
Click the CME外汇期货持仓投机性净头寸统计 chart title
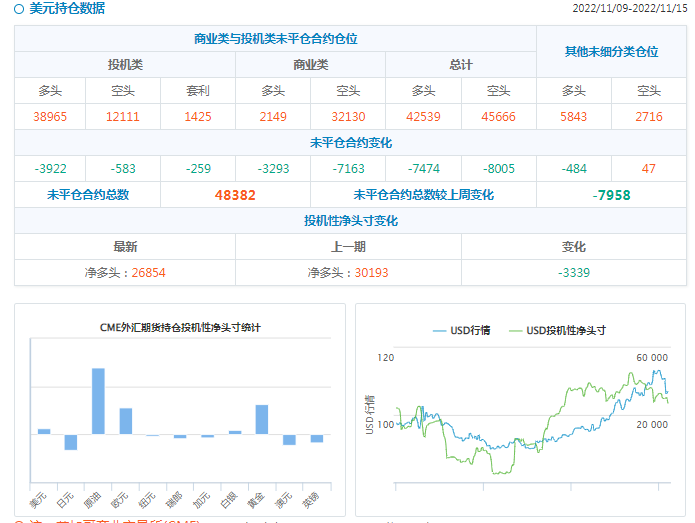coord(180,327)
